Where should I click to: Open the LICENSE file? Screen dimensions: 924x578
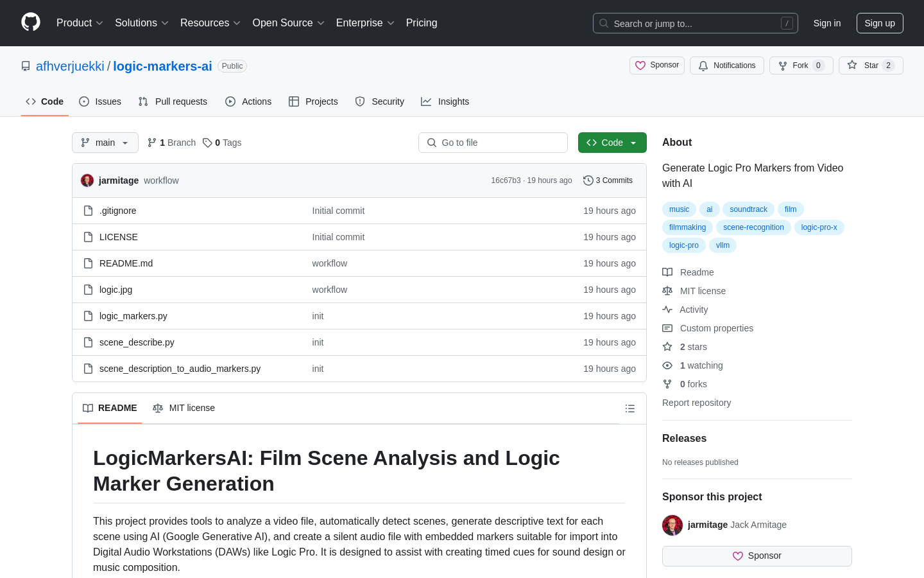[119, 237]
